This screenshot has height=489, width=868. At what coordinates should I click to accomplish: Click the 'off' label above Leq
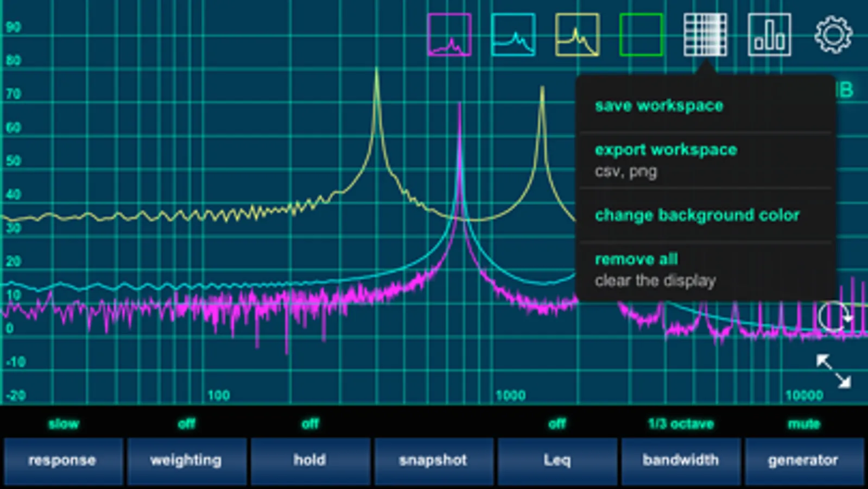(x=557, y=424)
